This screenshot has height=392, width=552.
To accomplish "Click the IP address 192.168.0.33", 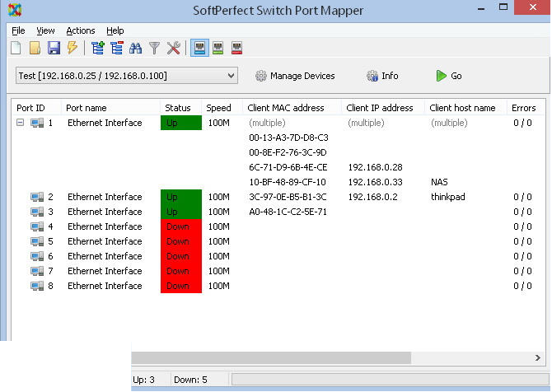I will [x=375, y=182].
